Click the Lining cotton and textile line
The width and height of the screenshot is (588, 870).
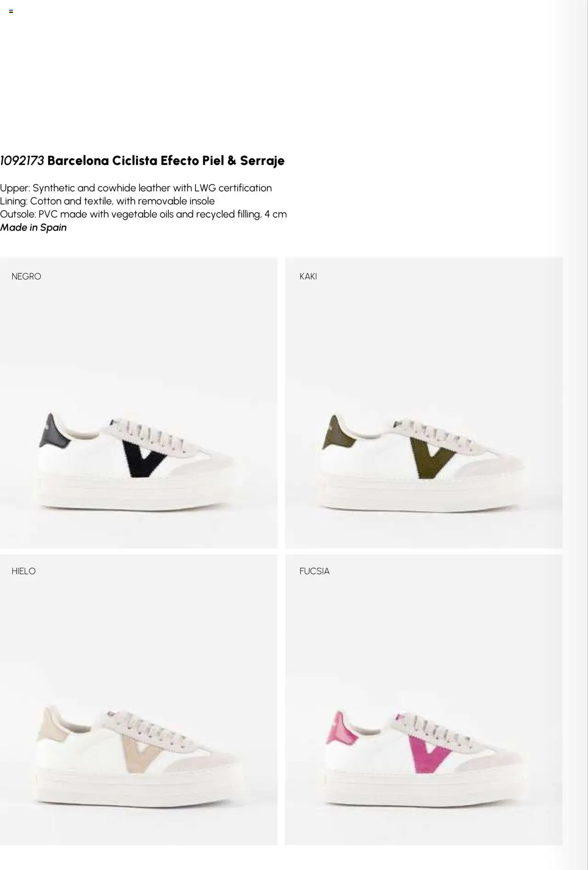107,201
